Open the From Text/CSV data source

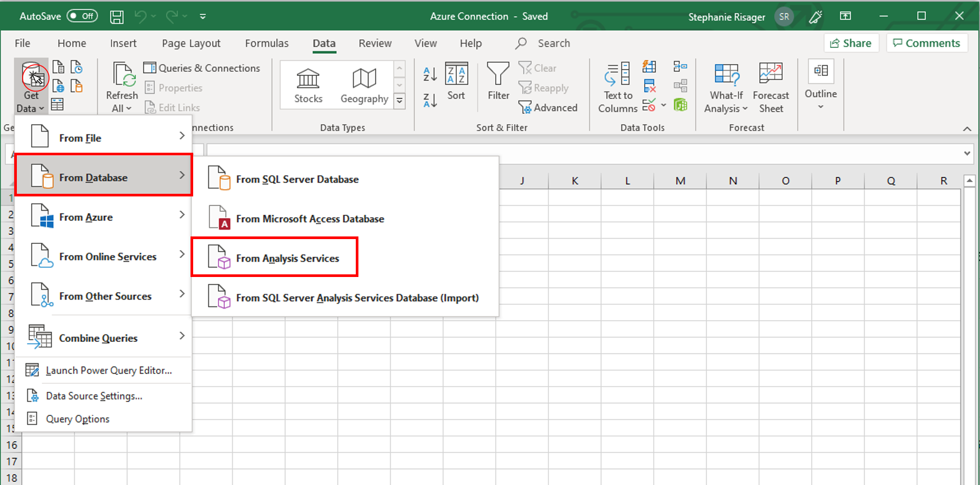[x=58, y=67]
